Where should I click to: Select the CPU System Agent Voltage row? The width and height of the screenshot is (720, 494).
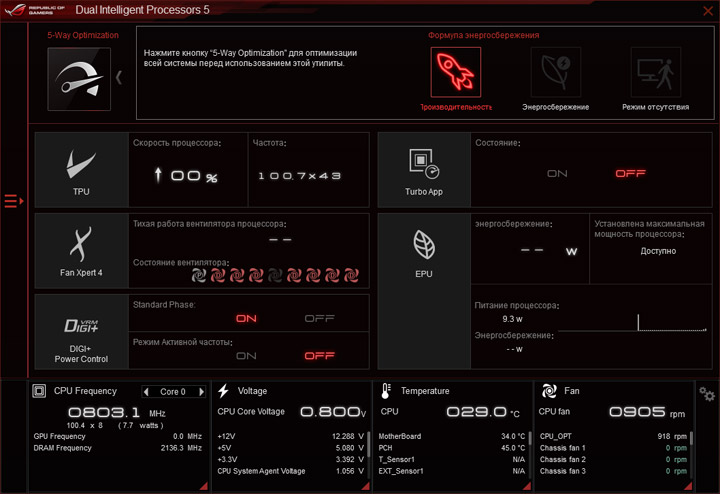tap(291, 471)
